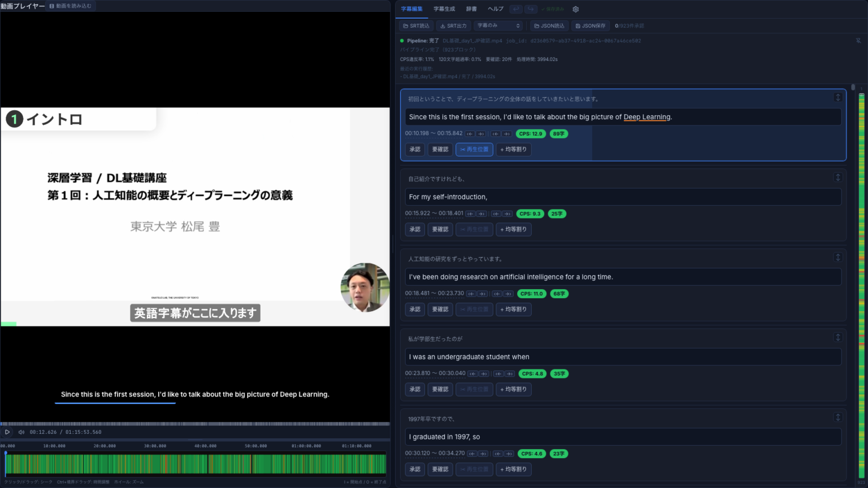
Task: Mute audio using the speaker icon
Action: pos(21,432)
